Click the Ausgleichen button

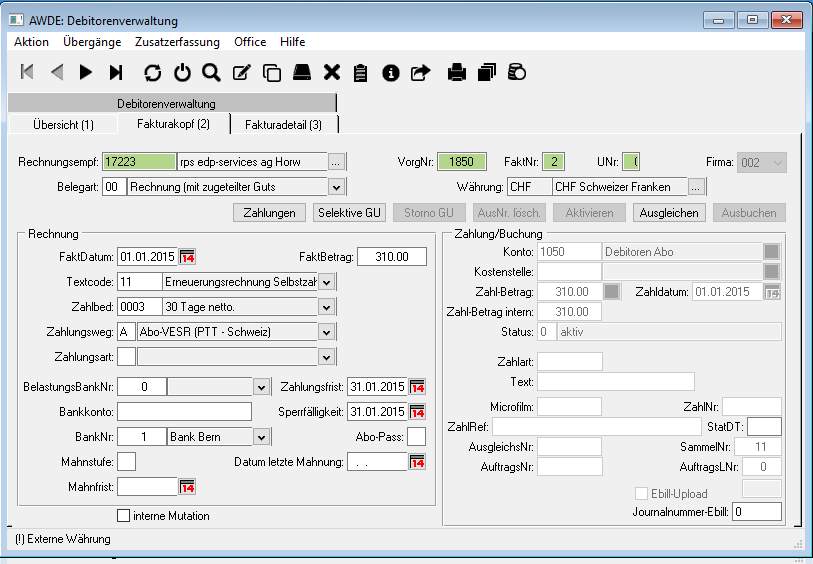point(670,213)
